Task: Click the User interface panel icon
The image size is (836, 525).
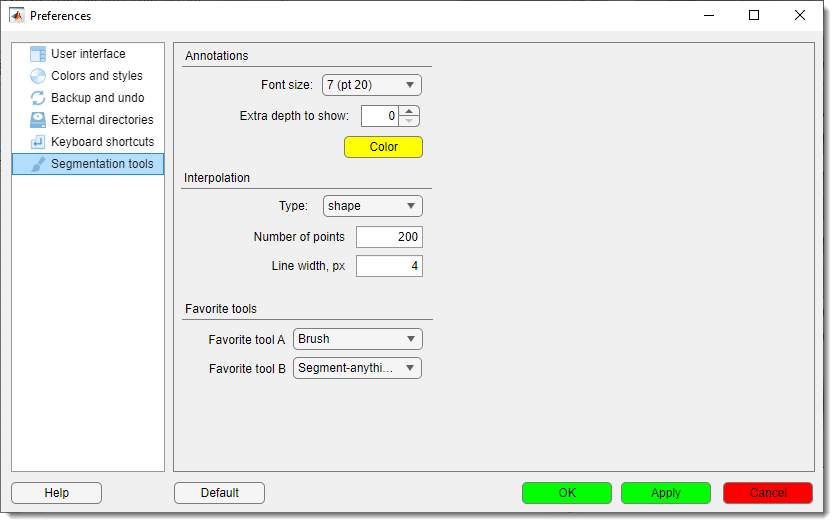Action: point(38,54)
